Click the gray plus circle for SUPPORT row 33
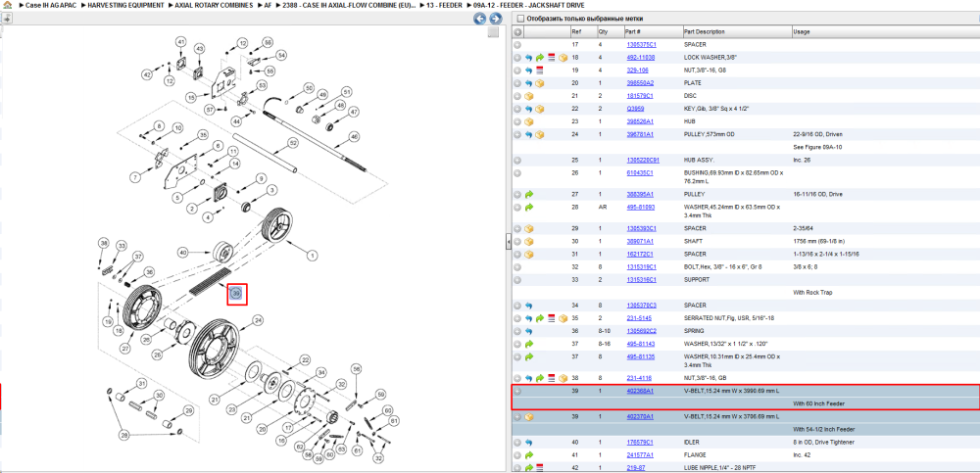 [x=517, y=280]
